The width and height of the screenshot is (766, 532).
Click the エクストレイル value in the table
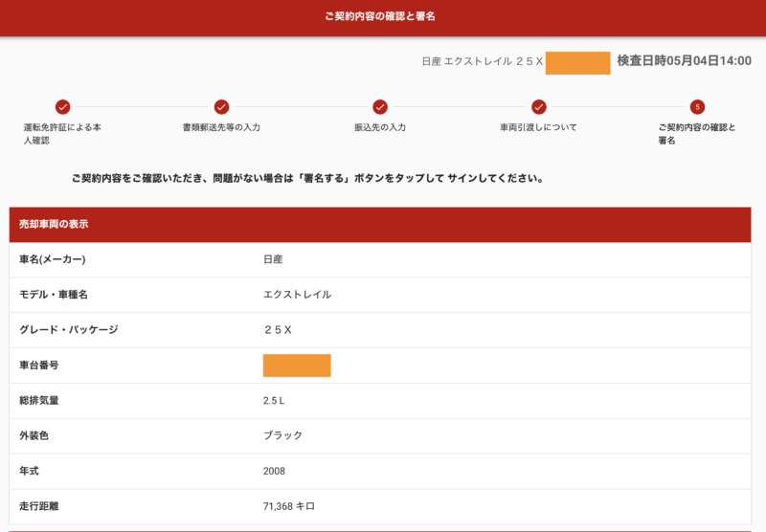(298, 295)
